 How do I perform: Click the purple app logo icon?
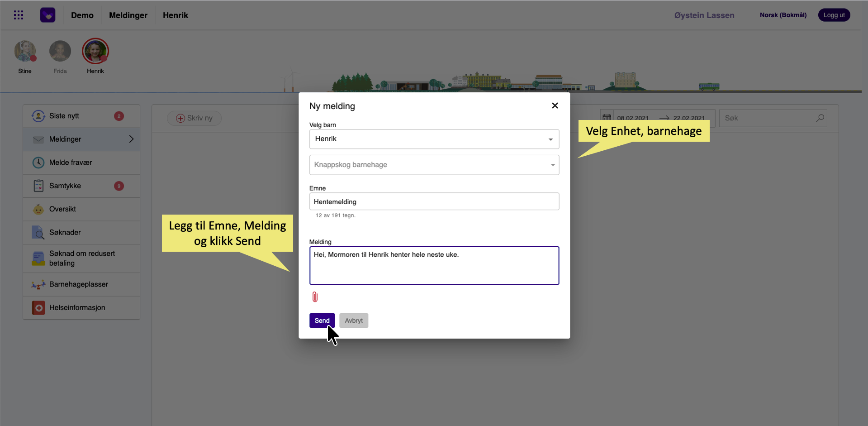point(48,15)
